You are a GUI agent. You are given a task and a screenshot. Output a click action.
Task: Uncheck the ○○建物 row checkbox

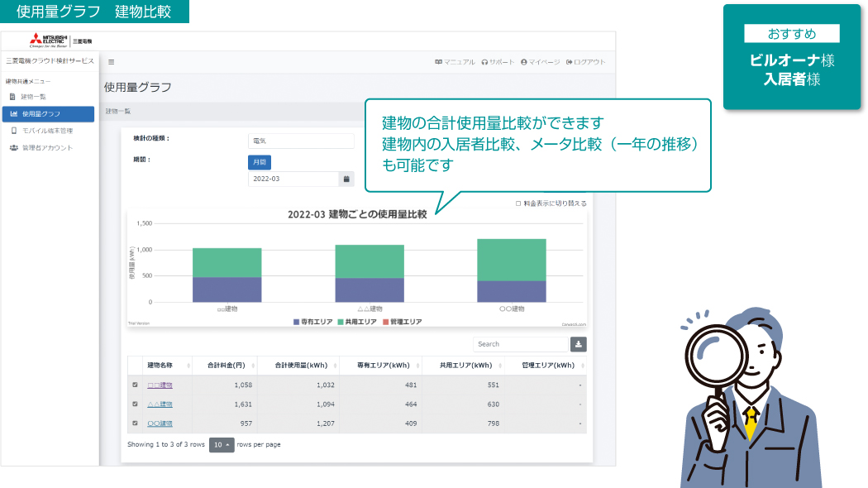(x=136, y=423)
